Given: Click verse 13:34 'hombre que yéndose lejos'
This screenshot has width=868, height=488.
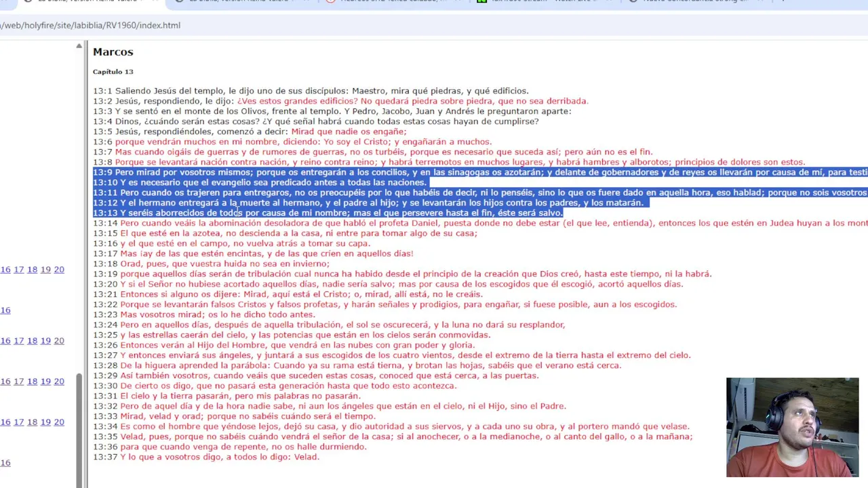Looking at the screenshot, I should 391,426.
